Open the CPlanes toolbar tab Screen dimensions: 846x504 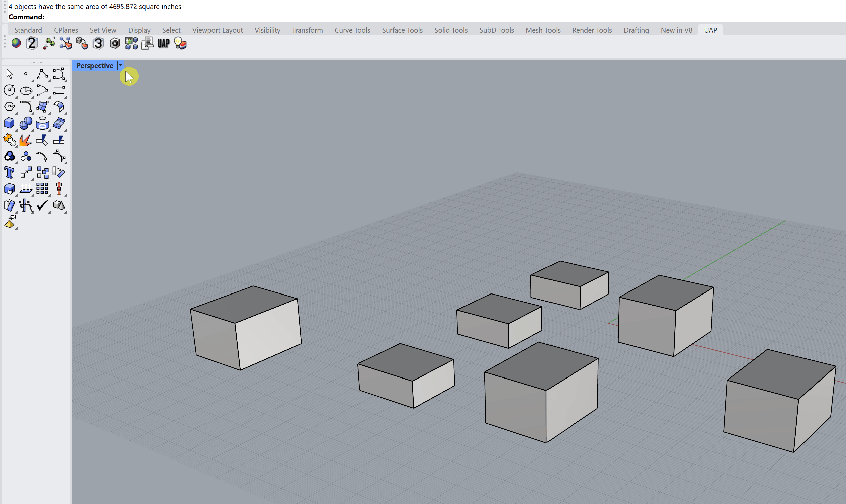click(66, 30)
